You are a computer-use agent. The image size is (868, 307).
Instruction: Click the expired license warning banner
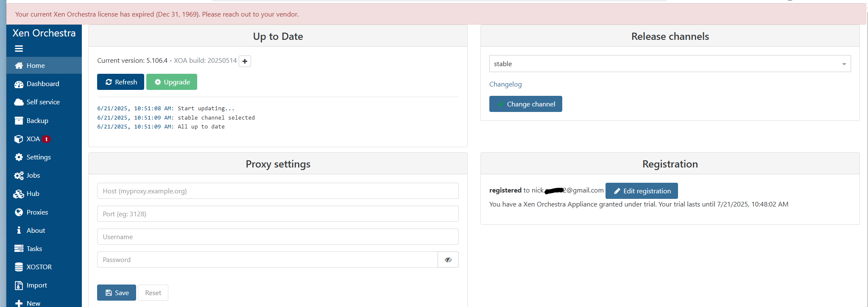tap(436, 14)
